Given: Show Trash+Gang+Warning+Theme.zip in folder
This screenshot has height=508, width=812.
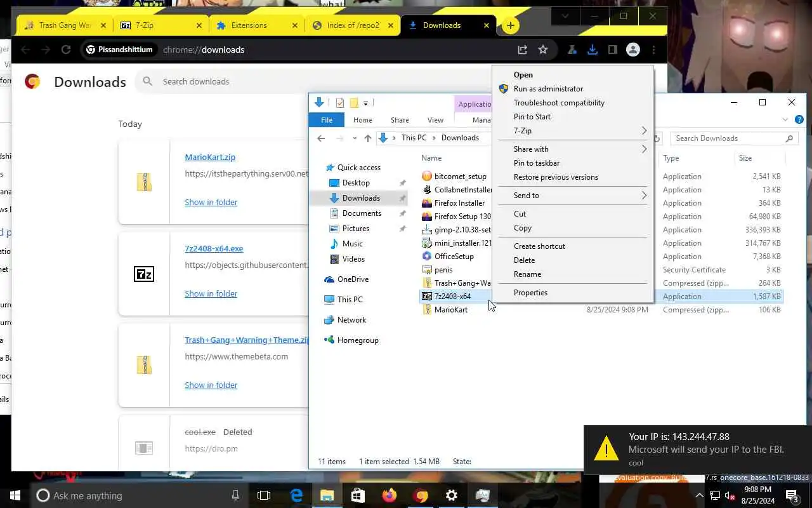Looking at the screenshot, I should tap(211, 385).
